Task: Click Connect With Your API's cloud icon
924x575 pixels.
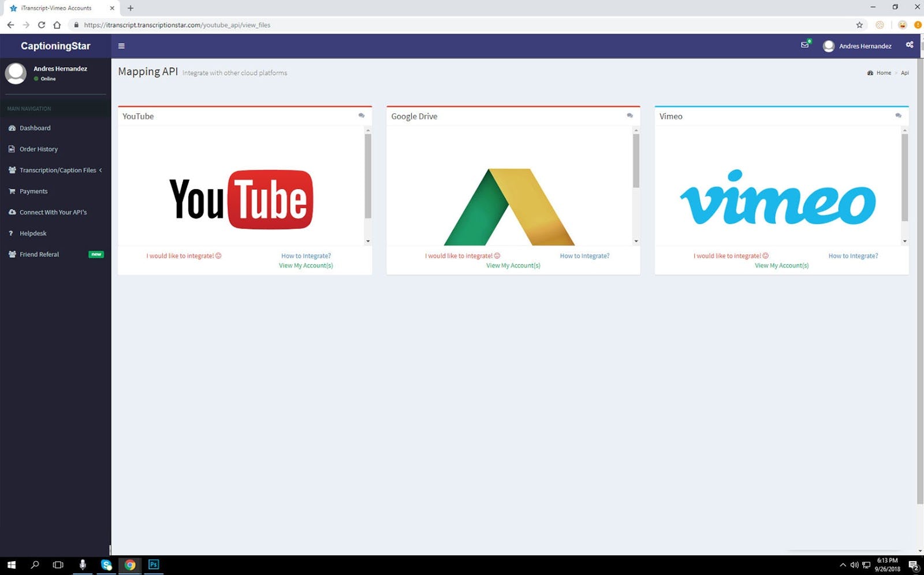Action: 12,212
